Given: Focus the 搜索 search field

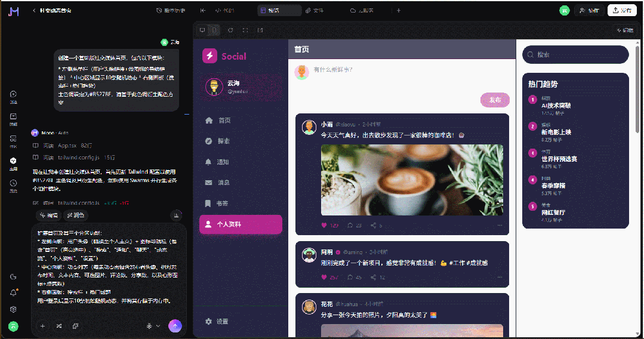Looking at the screenshot, I should click(575, 55).
